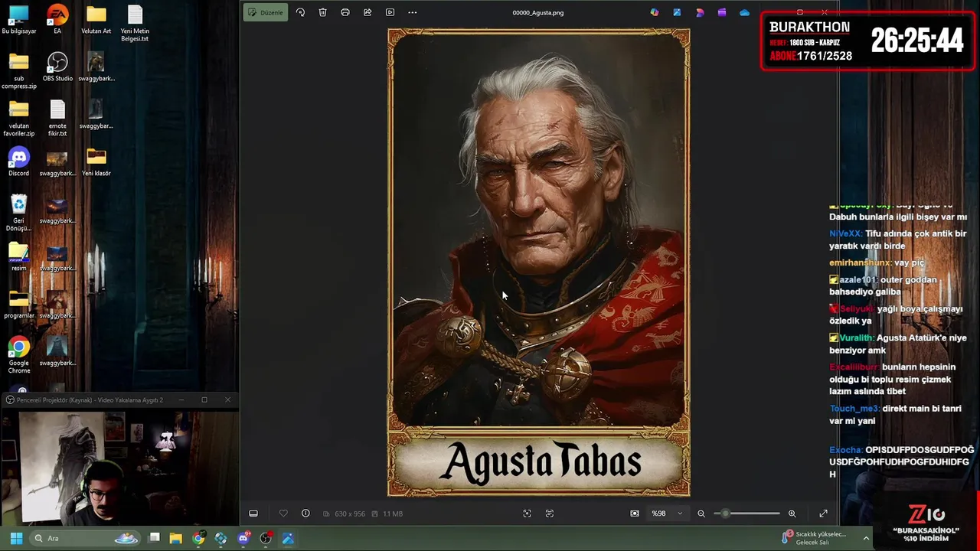Scan text in image with the OCR icon
The image size is (980, 551).
click(550, 514)
